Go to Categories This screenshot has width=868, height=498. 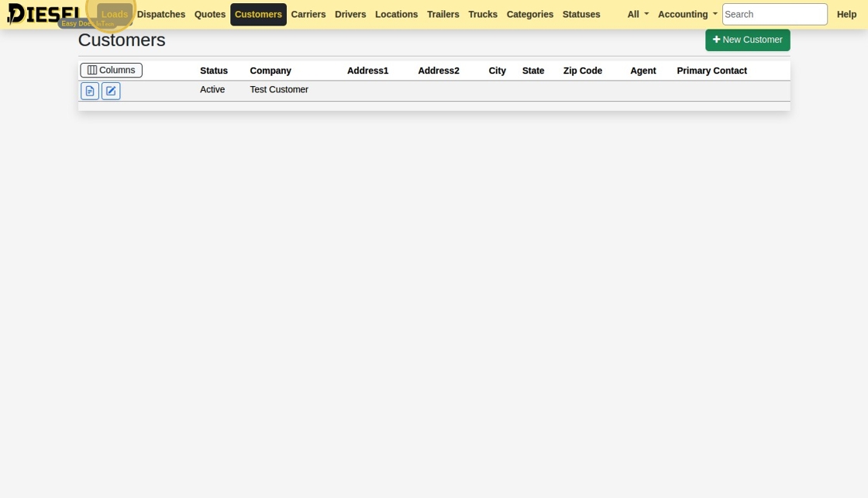click(530, 15)
